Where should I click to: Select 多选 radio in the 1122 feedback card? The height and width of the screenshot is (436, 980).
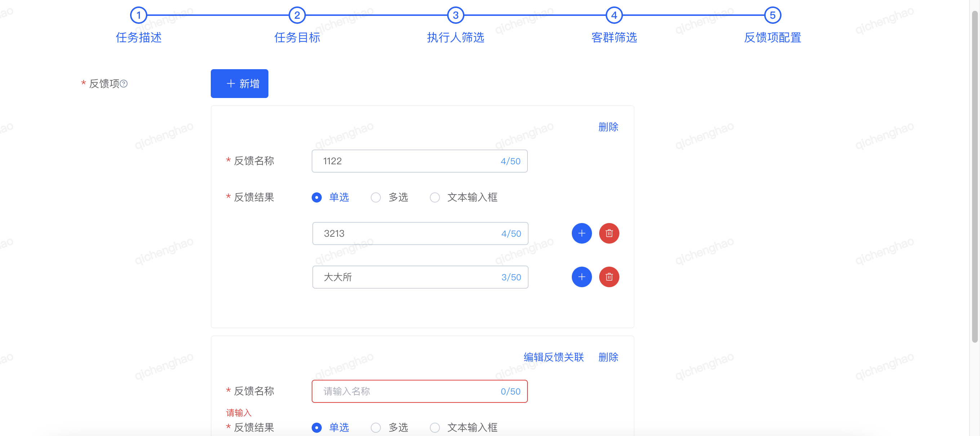375,197
